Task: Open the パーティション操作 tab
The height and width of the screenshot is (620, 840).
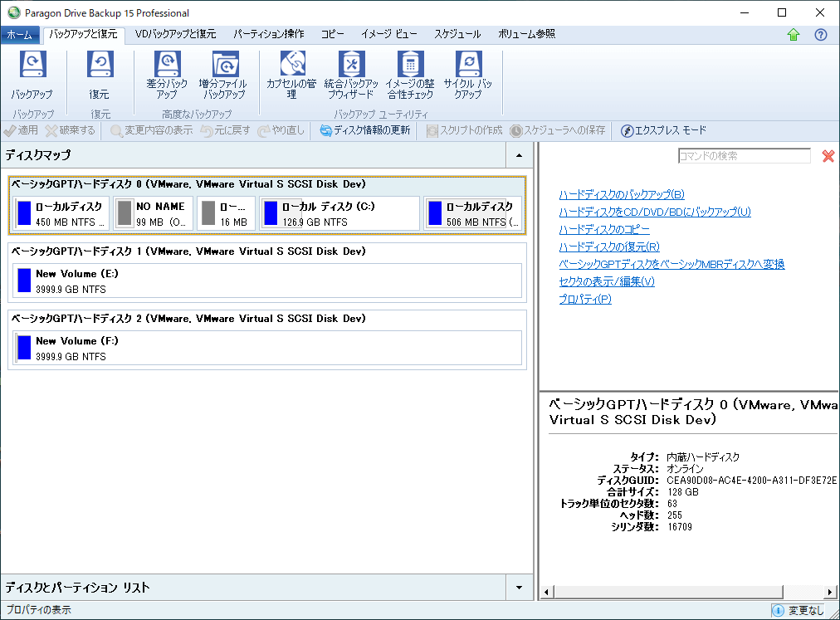Action: 268,34
